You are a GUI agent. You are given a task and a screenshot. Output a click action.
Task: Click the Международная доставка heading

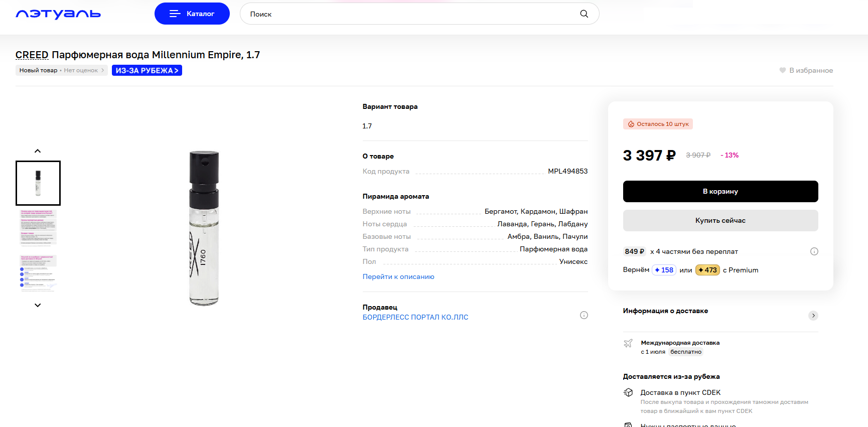[680, 343]
